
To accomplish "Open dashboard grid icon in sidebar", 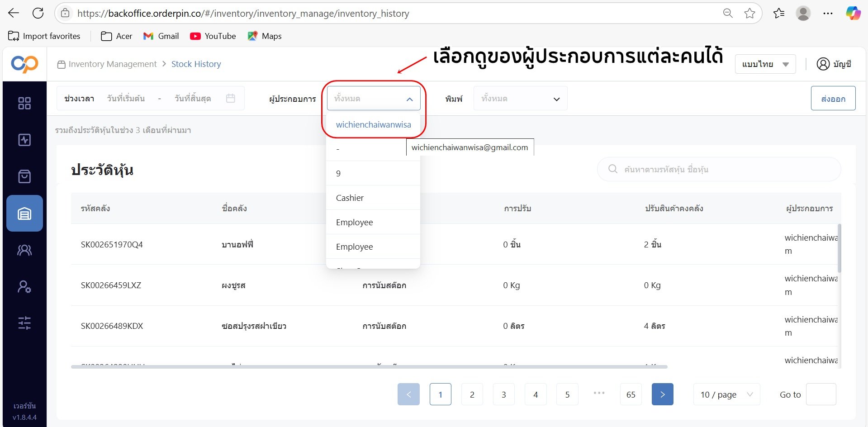I will [24, 103].
